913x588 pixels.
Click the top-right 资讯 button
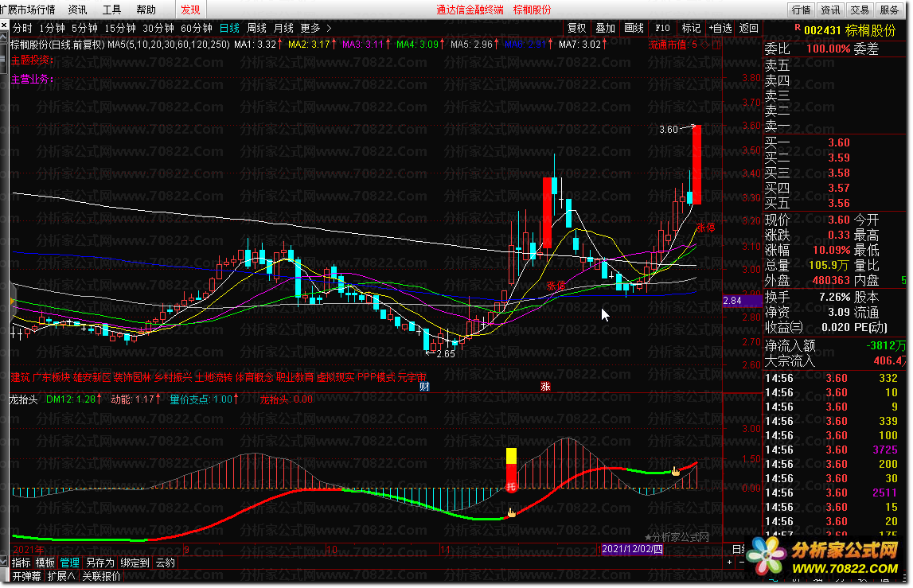click(x=830, y=10)
